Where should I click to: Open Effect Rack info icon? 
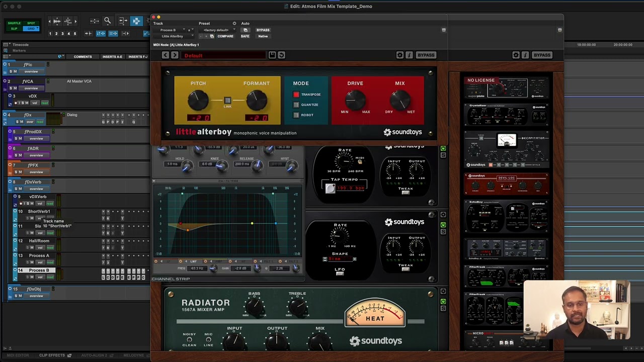[525, 55]
